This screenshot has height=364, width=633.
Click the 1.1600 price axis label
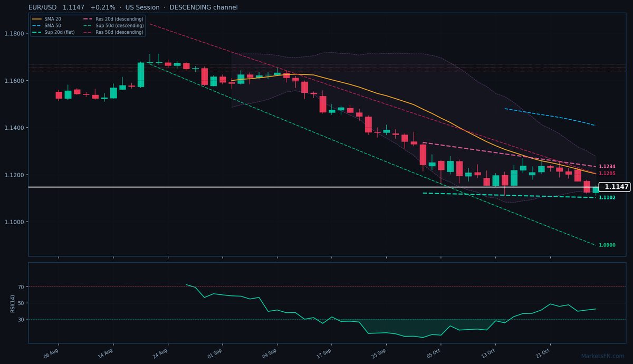[14, 81]
